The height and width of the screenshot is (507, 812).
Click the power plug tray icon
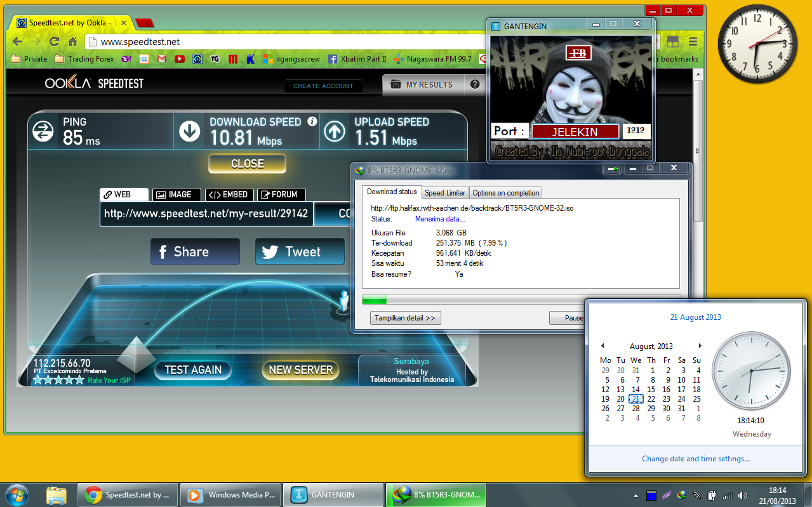pos(712,495)
